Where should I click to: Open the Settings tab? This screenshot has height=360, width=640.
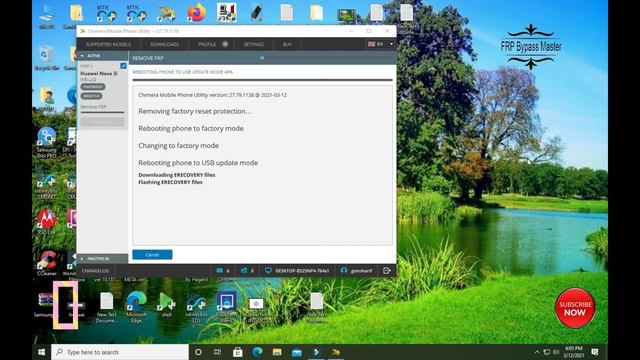[253, 44]
